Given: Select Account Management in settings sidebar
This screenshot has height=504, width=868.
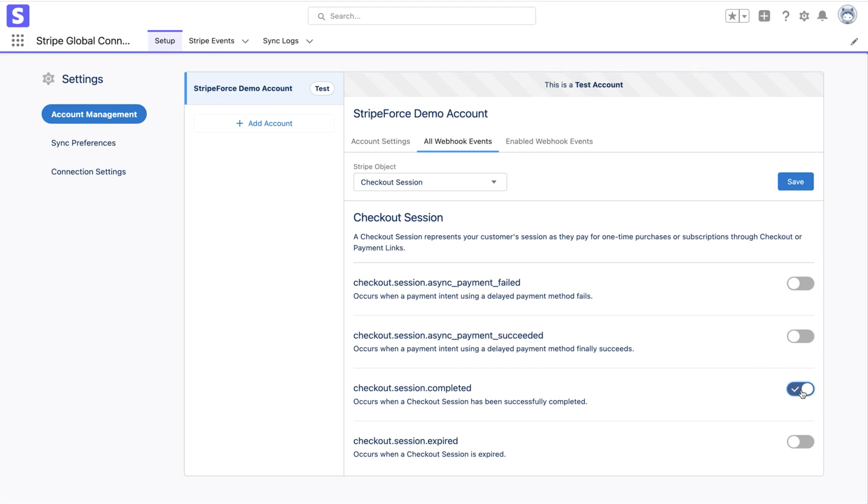Looking at the screenshot, I should (94, 114).
